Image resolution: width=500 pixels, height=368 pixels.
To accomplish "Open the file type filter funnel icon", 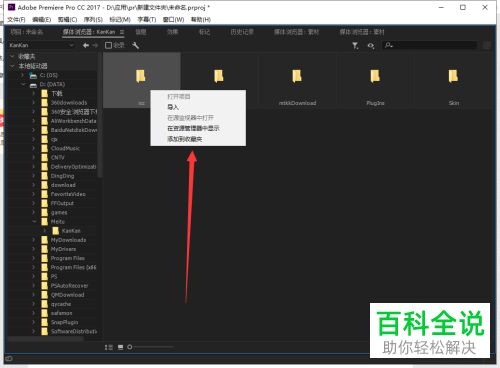I will click(355, 46).
